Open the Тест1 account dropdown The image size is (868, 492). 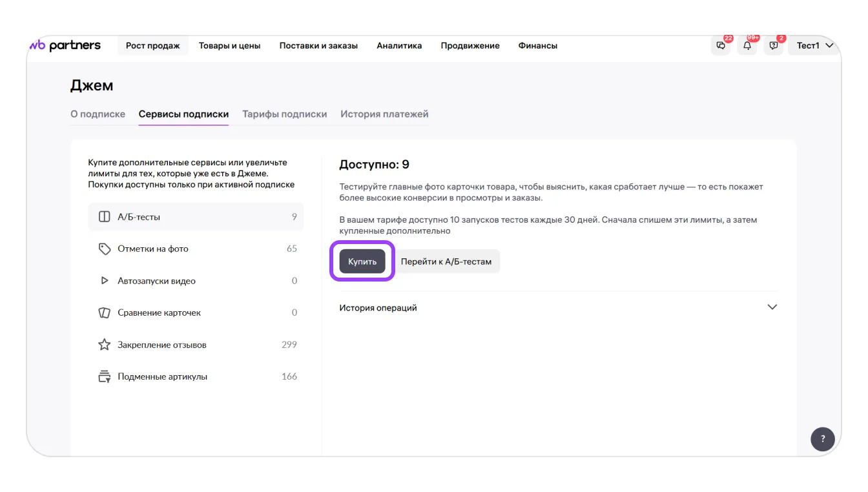tap(814, 46)
